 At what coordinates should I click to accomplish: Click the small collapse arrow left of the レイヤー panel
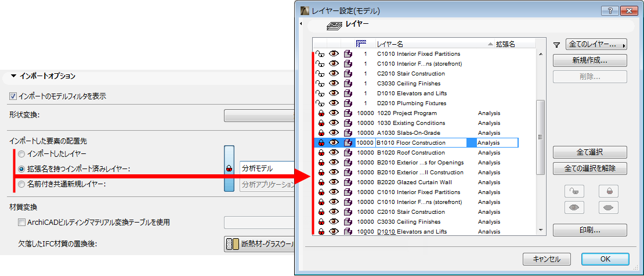coord(301,24)
